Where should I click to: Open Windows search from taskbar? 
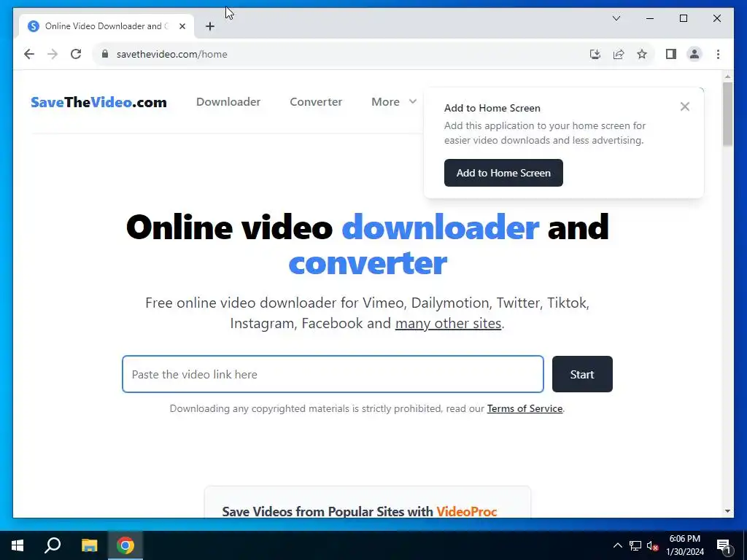pos(53,545)
